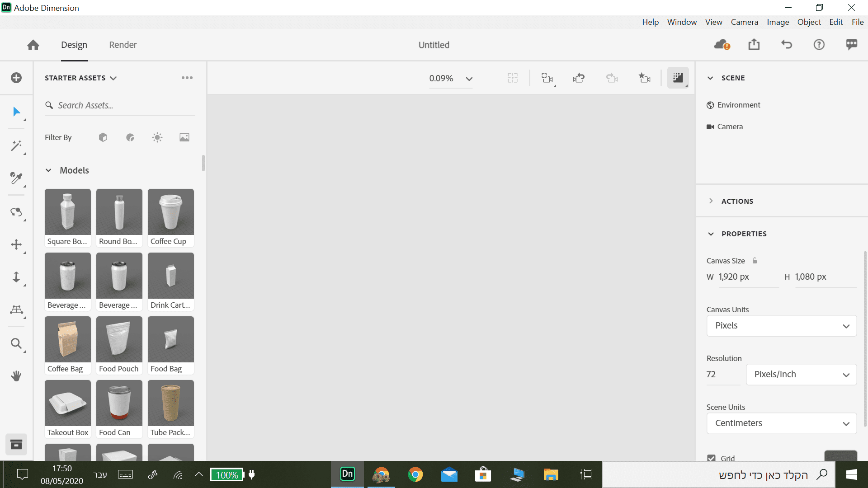The width and height of the screenshot is (868, 488).
Task: Toggle the Canvas Size lock
Action: 755,261
